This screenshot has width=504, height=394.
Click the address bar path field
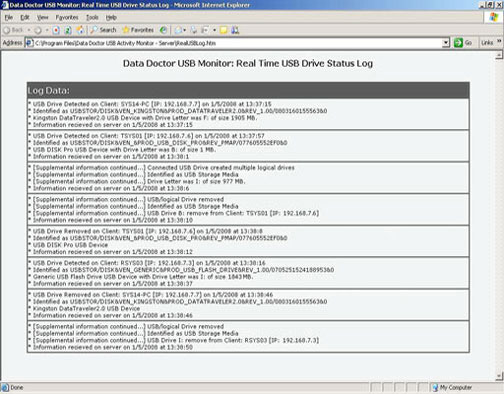tap(238, 43)
